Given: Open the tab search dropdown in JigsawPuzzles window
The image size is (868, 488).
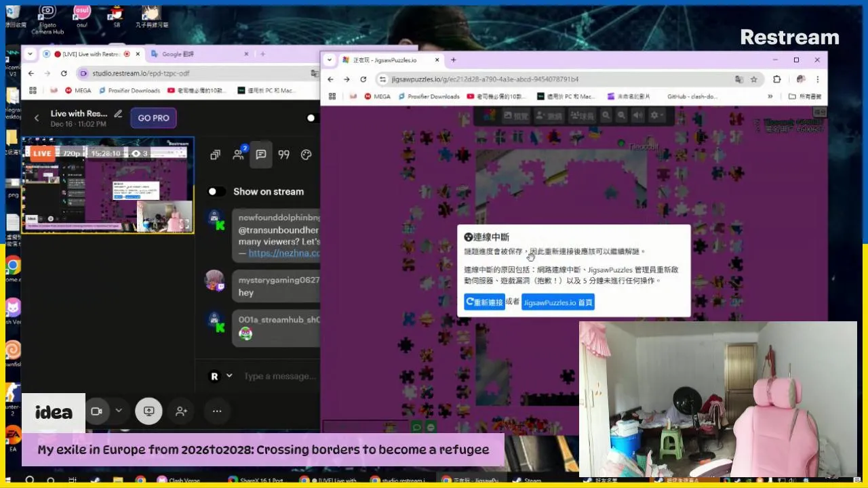Looking at the screenshot, I should coord(330,60).
